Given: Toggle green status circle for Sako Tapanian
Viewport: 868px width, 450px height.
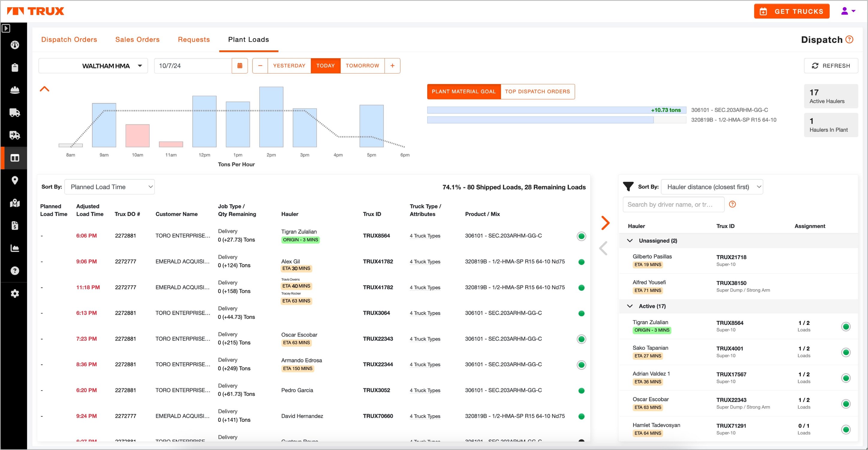Looking at the screenshot, I should coord(846,352).
